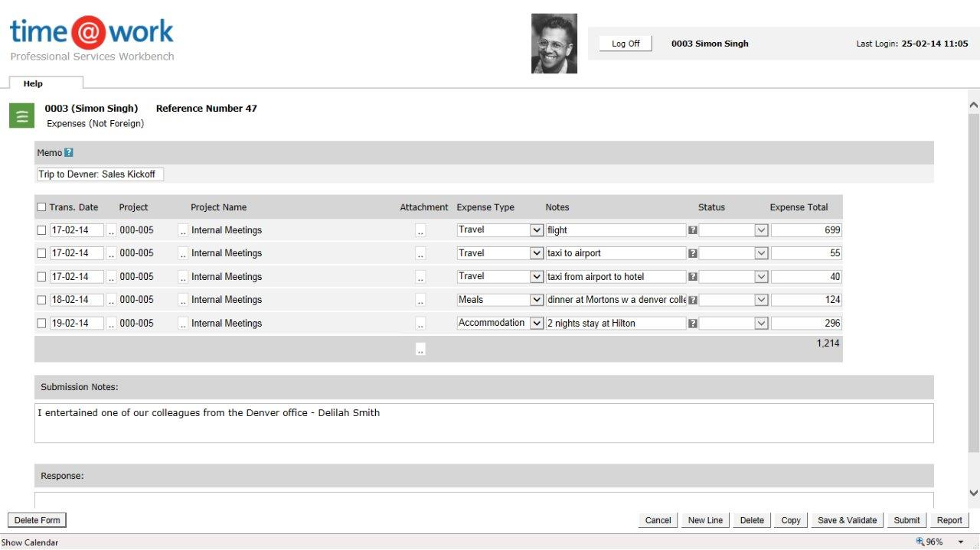980x550 pixels.
Task: Click the Response text area
Action: point(484,500)
